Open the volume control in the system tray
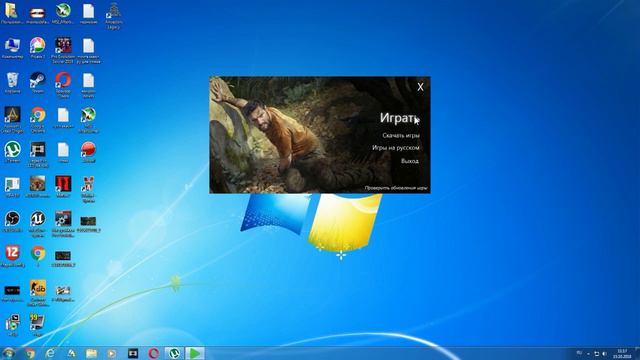 click(x=604, y=353)
